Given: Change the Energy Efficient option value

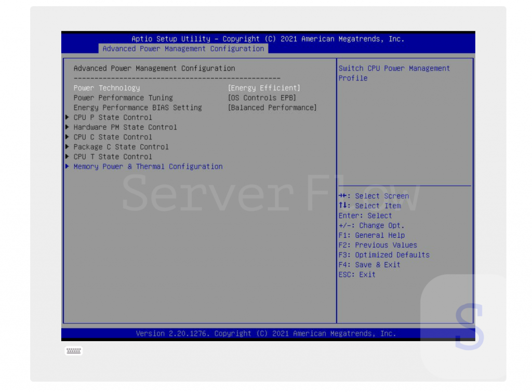Looking at the screenshot, I should [264, 88].
